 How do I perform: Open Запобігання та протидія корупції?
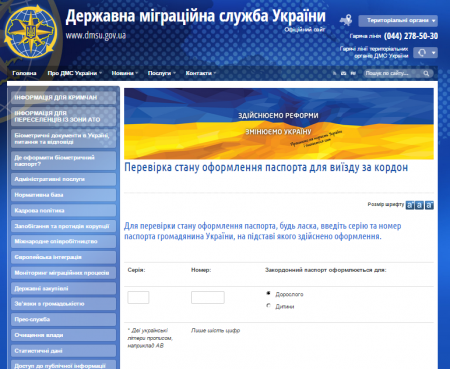pos(63,226)
